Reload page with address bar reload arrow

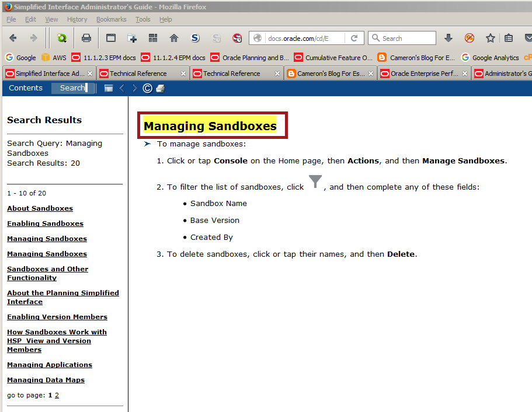click(x=354, y=38)
